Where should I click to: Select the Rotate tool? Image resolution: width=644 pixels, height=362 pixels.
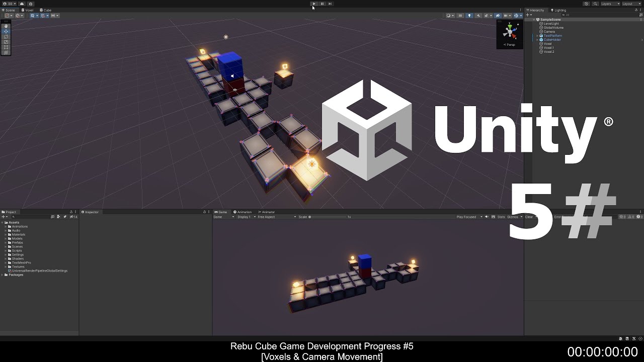tap(6, 37)
